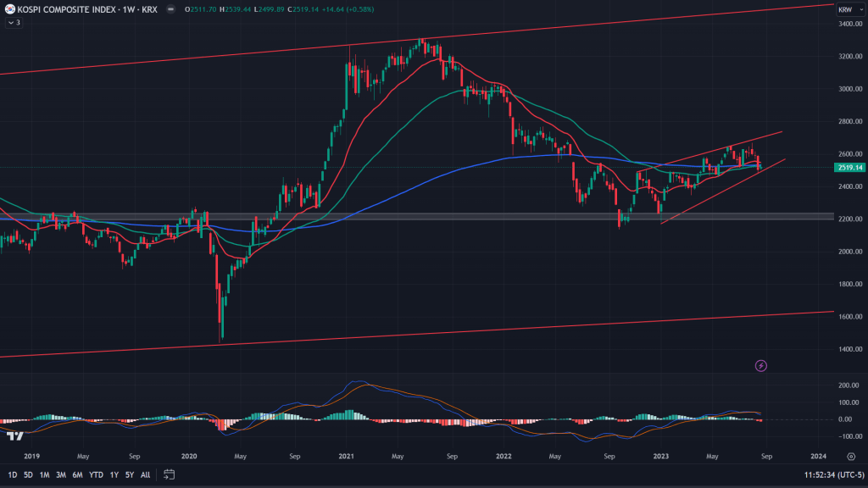Show the All time range
Image resolution: width=868 pixels, height=488 pixels.
146,475
